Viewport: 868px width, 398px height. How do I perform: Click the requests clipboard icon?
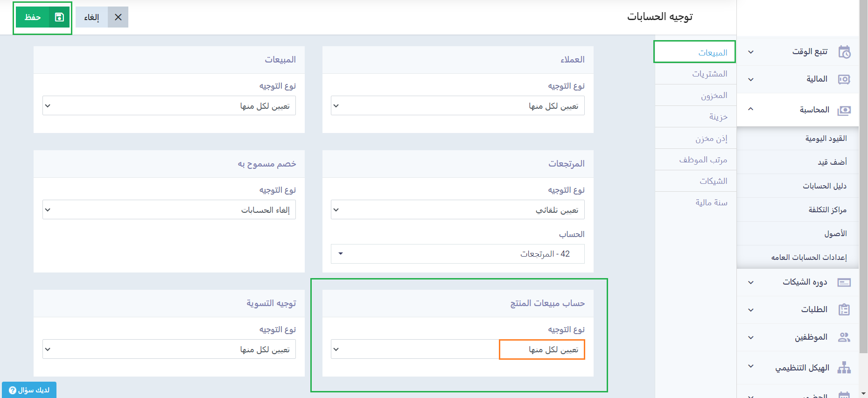click(844, 310)
